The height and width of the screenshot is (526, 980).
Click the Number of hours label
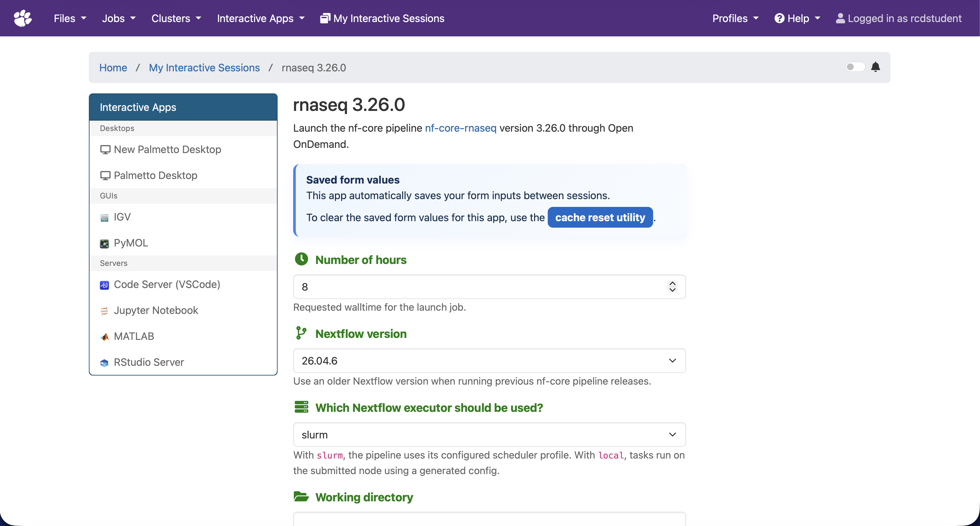(x=361, y=260)
